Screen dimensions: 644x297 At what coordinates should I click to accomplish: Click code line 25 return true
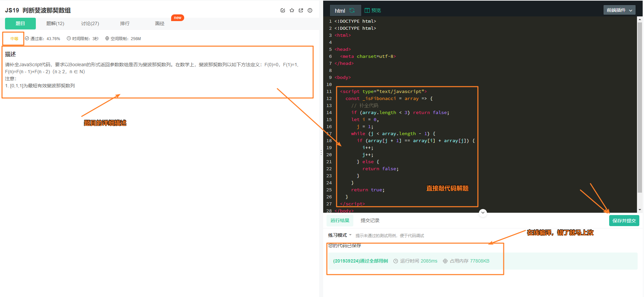click(x=367, y=190)
